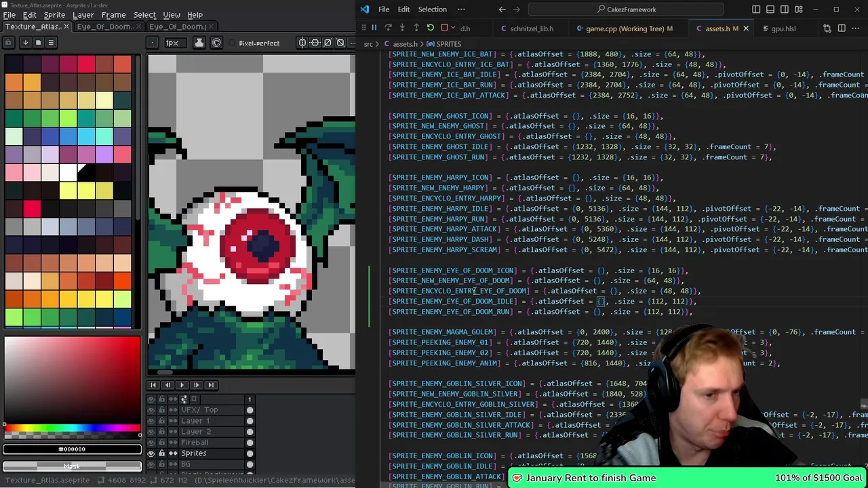Image resolution: width=868 pixels, height=488 pixels.
Task: Close the assets.h tab
Action: tap(746, 28)
